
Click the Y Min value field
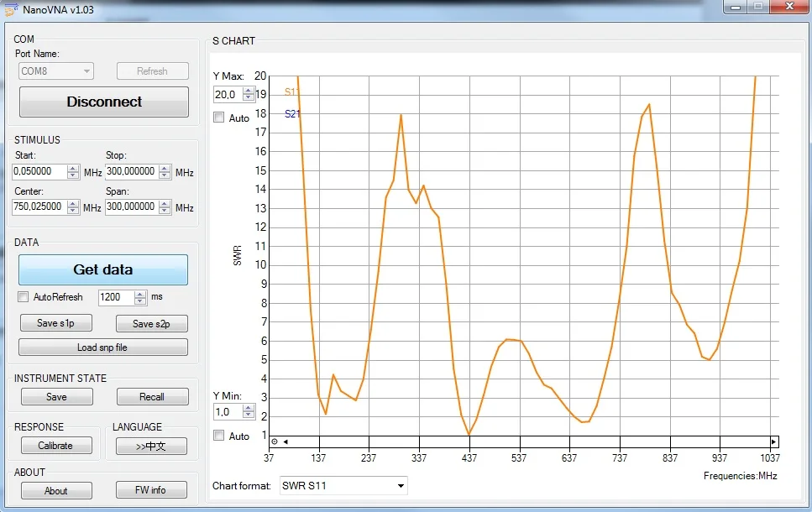tap(228, 412)
